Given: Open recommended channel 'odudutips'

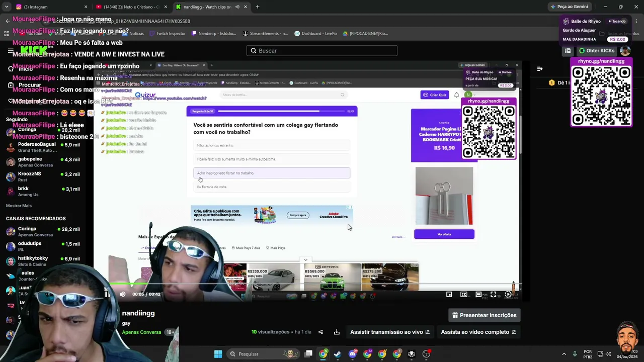Looking at the screenshot, I should (x=43, y=246).
